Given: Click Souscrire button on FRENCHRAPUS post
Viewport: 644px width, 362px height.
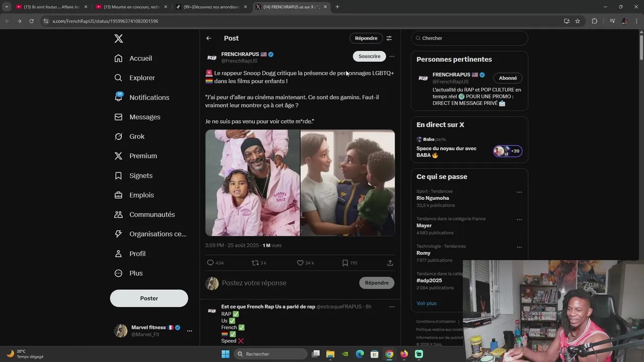Looking at the screenshot, I should pos(369,56).
